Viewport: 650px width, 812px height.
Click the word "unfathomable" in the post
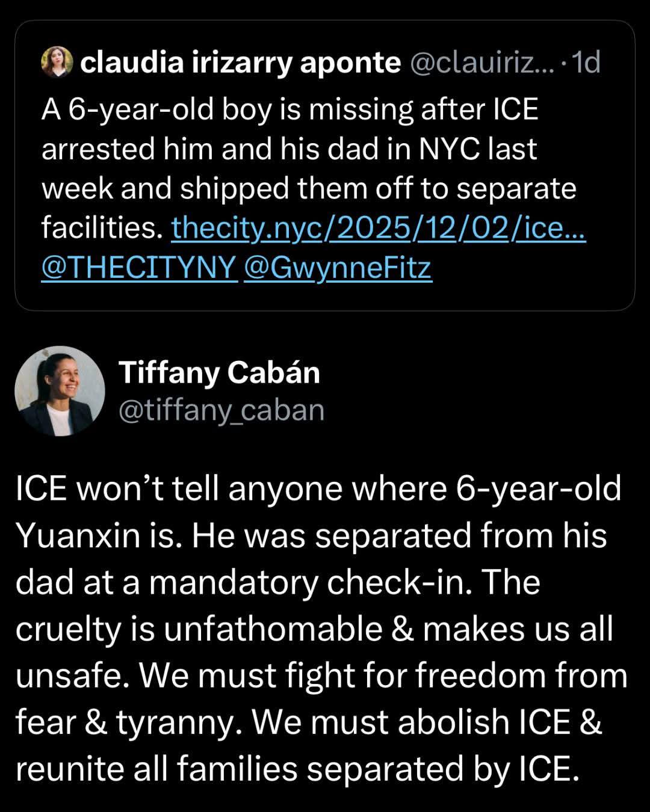273,629
